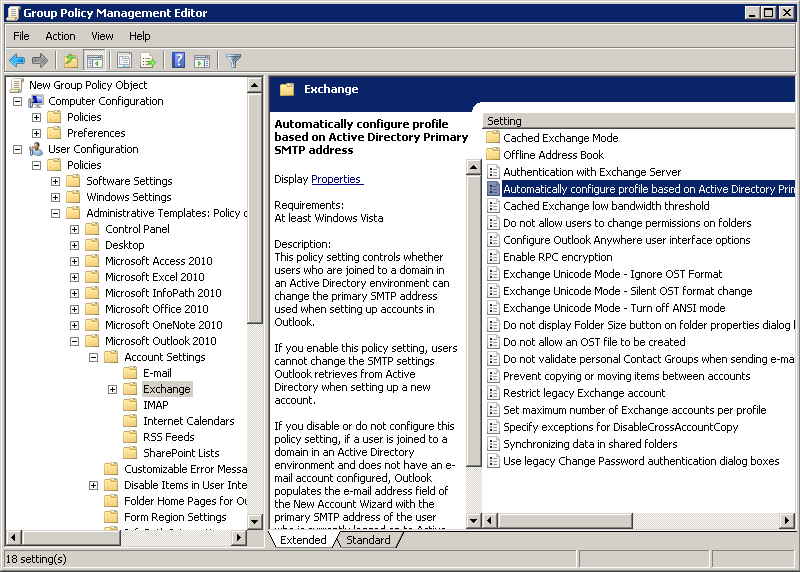This screenshot has height=572, width=800.
Task: Click the tree pane scroll up arrow
Action: click(x=254, y=85)
